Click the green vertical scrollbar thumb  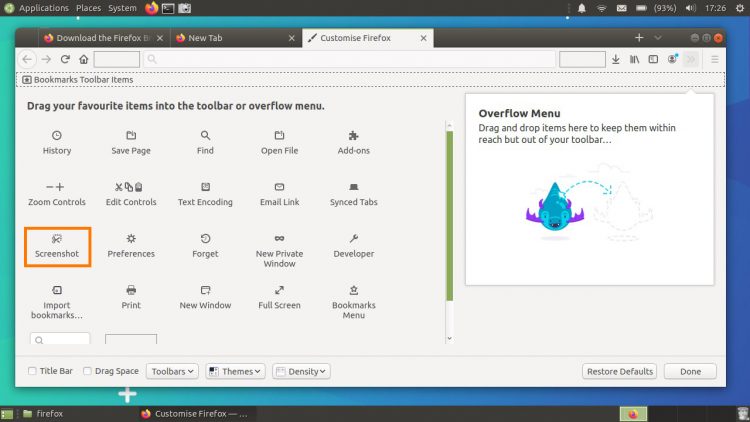pyautogui.click(x=449, y=216)
